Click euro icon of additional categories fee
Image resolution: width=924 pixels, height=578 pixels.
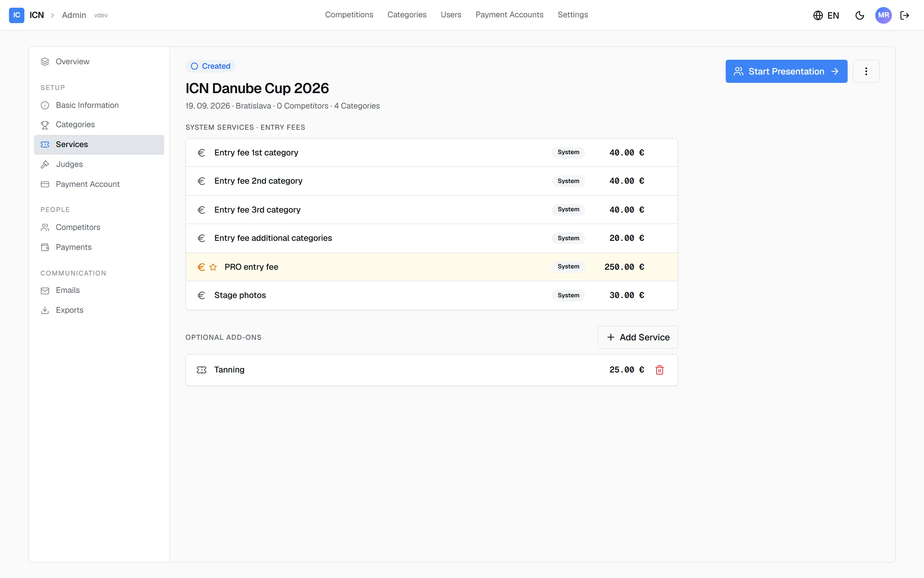pos(201,238)
